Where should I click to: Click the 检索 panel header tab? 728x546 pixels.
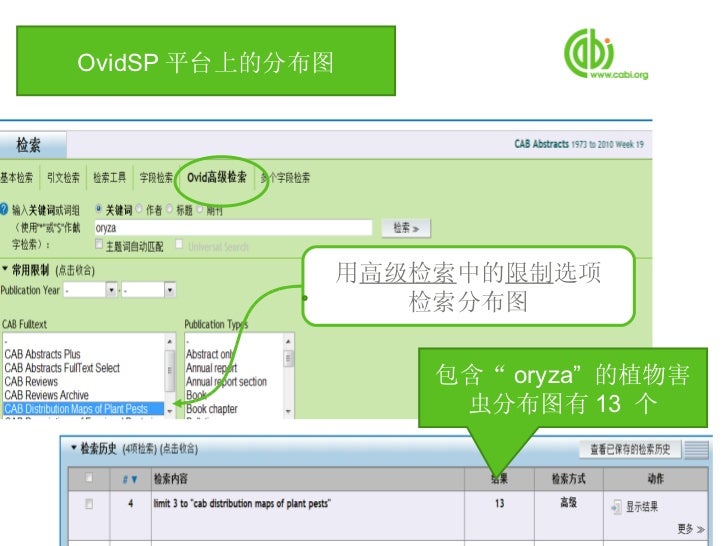[32, 145]
